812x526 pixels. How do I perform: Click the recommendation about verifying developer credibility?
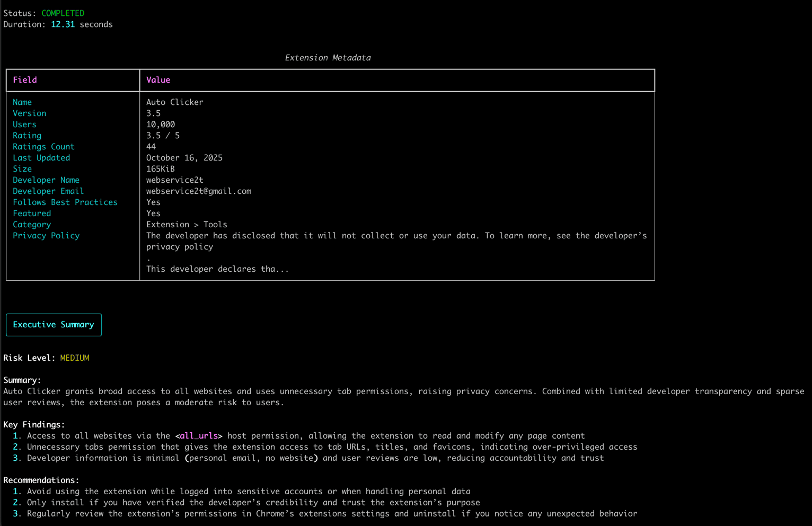pyautogui.click(x=253, y=503)
